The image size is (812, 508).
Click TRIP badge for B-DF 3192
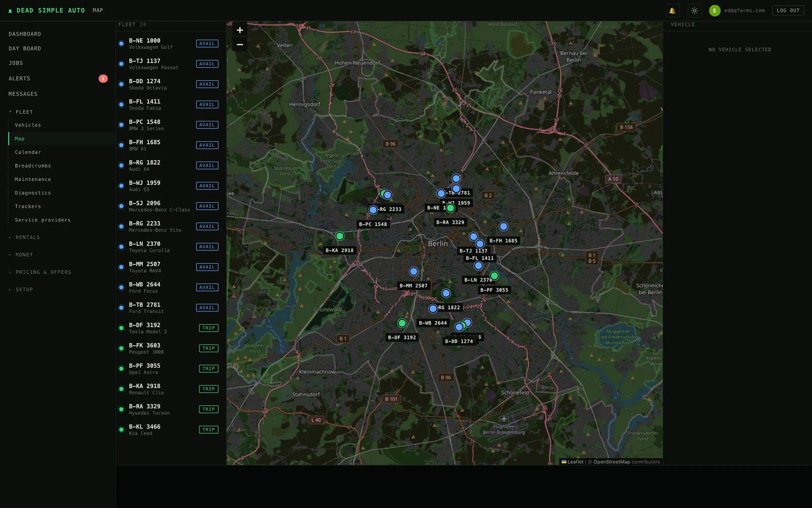point(209,328)
